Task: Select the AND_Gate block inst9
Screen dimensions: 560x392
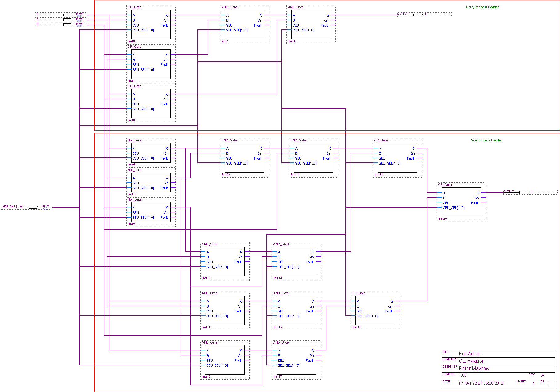Action: tap(311, 25)
